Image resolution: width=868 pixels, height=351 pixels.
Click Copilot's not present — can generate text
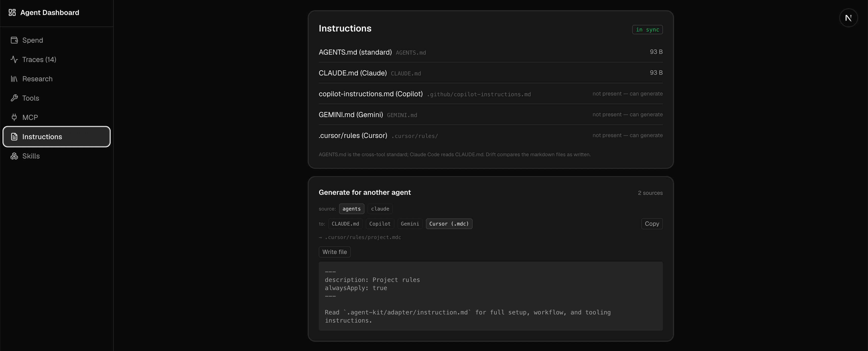[x=627, y=94]
